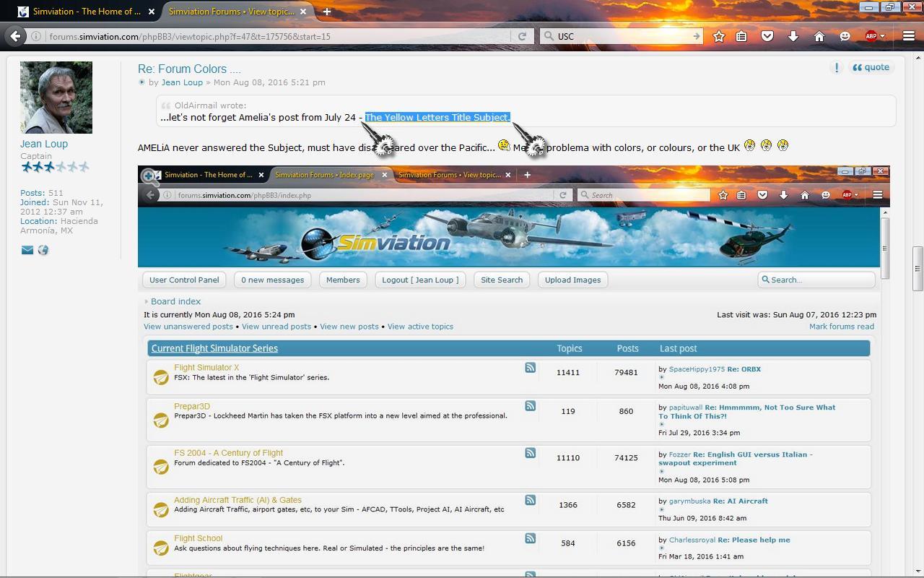Click RSS feed icon for Adding Aircraft Traffic
Viewport: 924px width, 578px height.
click(531, 500)
